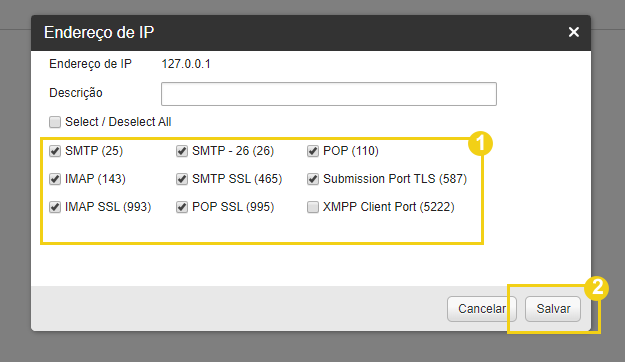Click the Cancelar button

coord(482,309)
